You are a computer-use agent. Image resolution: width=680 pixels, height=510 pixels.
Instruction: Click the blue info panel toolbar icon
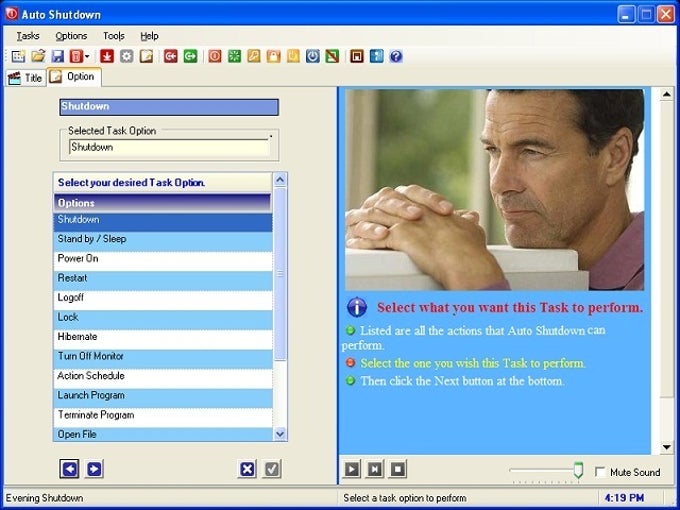376,56
